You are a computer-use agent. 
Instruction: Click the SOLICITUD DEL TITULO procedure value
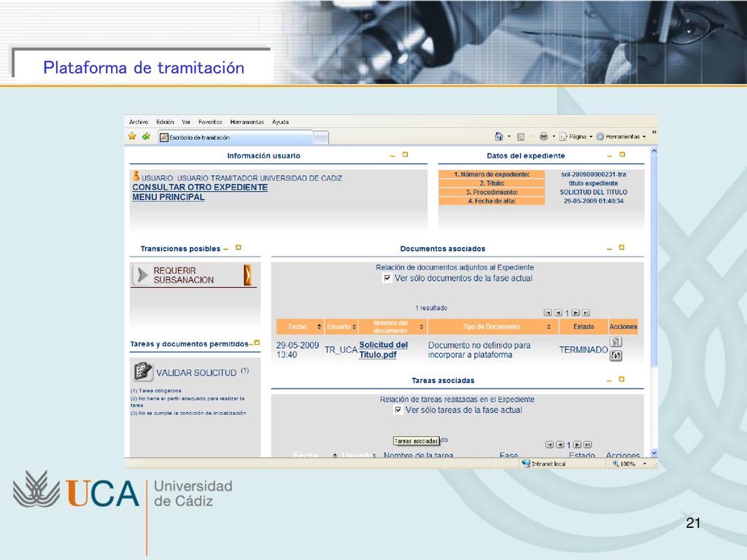594,192
